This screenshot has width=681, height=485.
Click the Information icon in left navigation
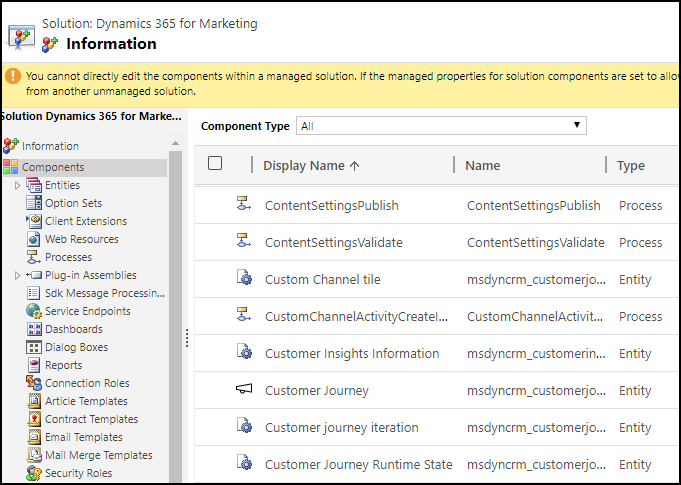coord(10,146)
